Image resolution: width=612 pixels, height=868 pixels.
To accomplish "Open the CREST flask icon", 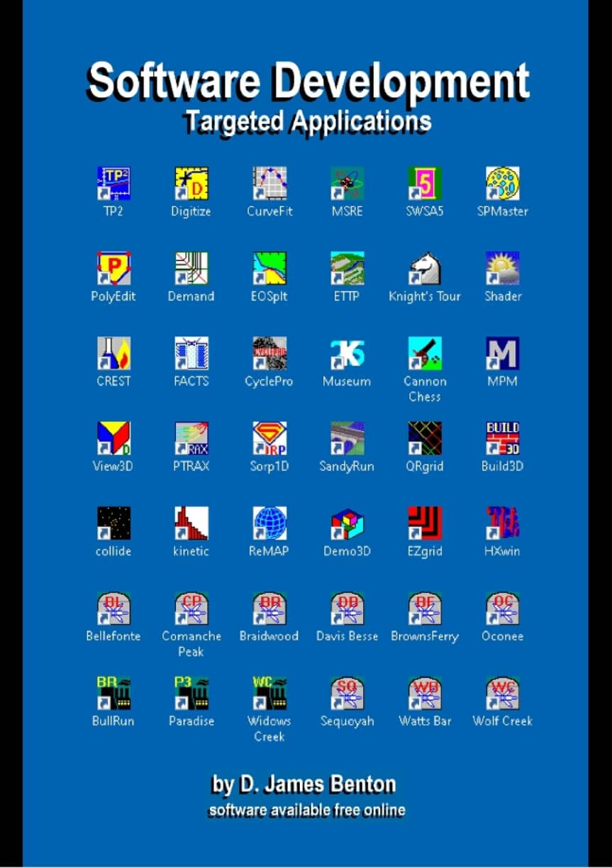I will 113,354.
